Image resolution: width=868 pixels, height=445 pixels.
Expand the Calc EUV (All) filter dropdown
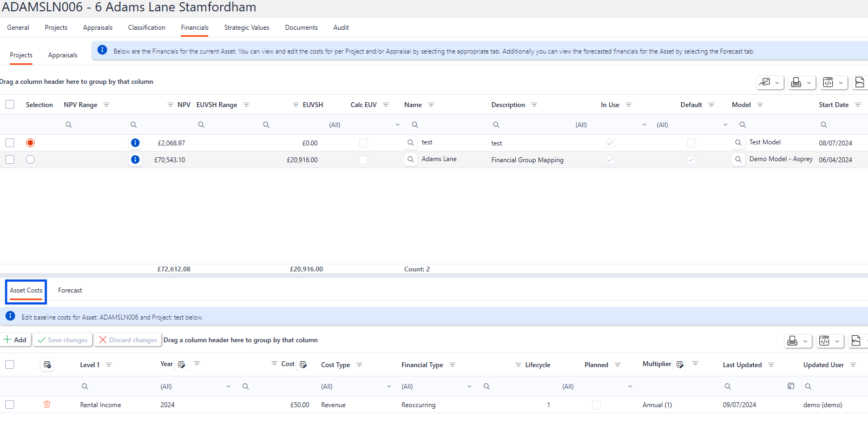(398, 125)
